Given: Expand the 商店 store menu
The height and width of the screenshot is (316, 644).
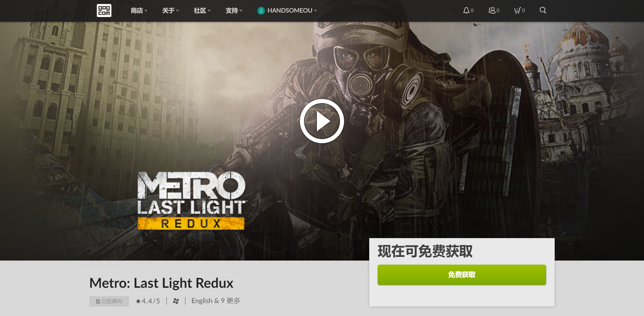Looking at the screenshot, I should (139, 11).
